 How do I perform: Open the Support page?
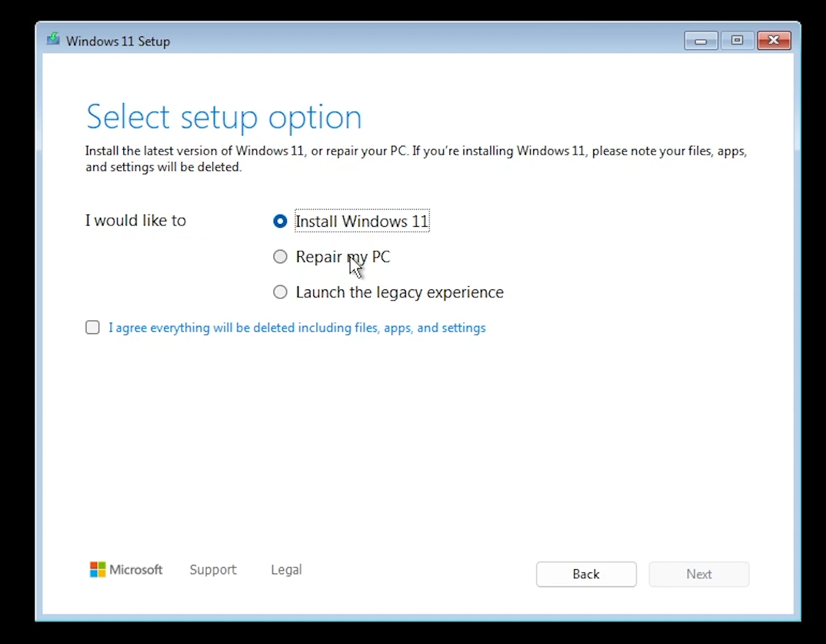click(213, 569)
